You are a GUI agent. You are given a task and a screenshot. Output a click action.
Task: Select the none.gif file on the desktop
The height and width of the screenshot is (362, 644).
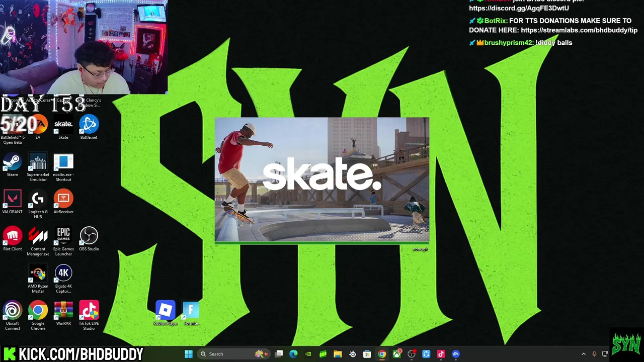click(x=420, y=249)
